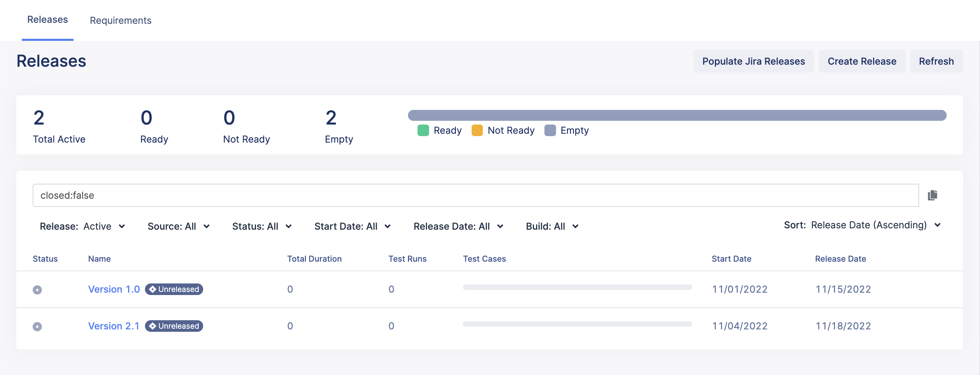980x375 pixels.
Task: Switch to the Requirements tab
Action: 120,20
